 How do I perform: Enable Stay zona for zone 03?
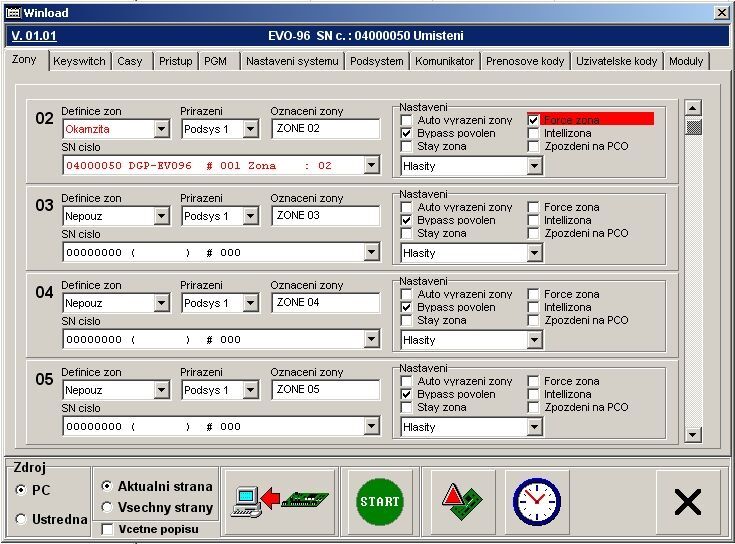(x=407, y=233)
